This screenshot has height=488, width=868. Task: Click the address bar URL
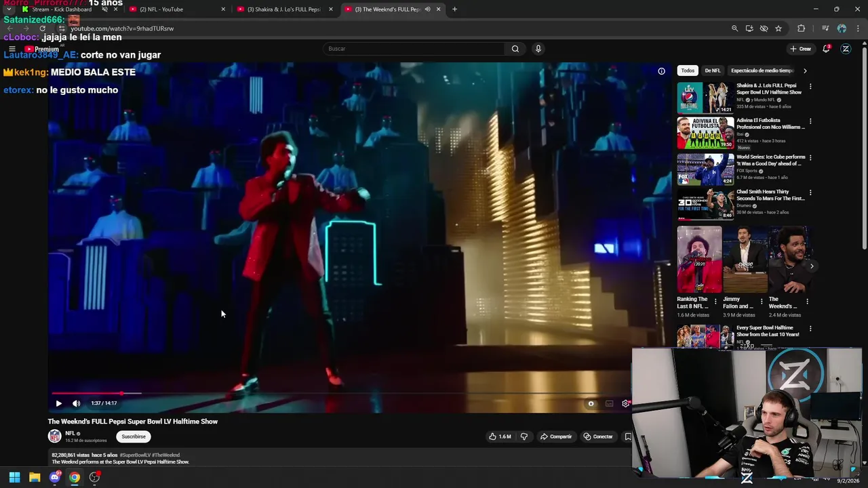tap(122, 28)
